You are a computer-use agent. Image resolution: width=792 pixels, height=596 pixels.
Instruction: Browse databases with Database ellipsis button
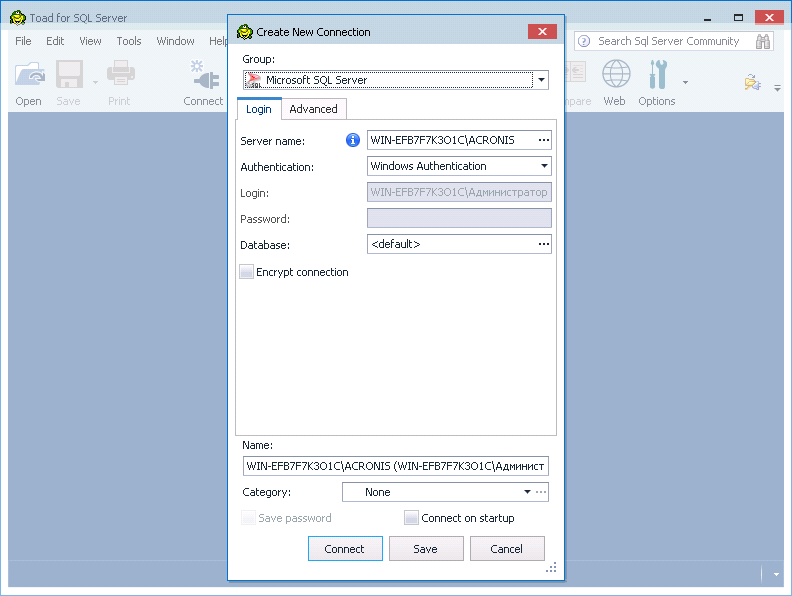coord(543,244)
